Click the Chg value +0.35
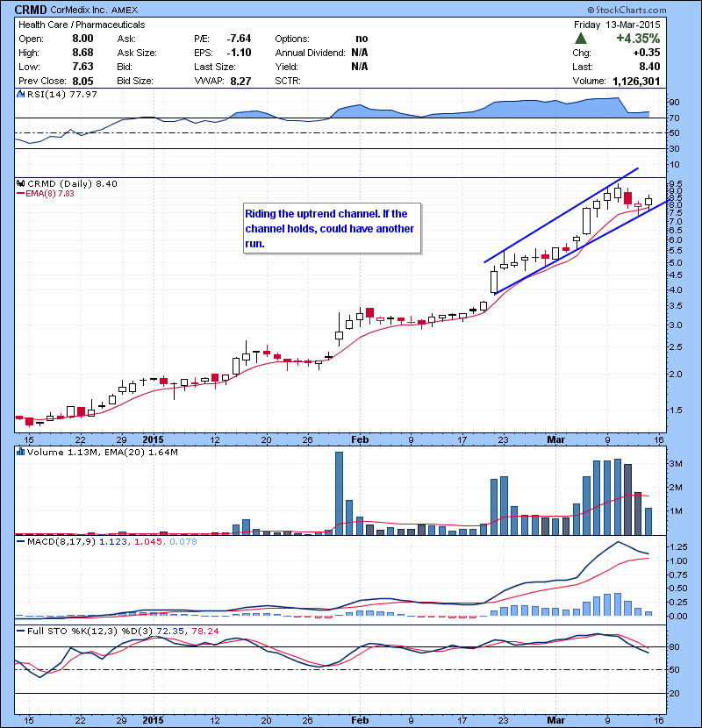Viewport: 702px width, 728px height. 646,53
